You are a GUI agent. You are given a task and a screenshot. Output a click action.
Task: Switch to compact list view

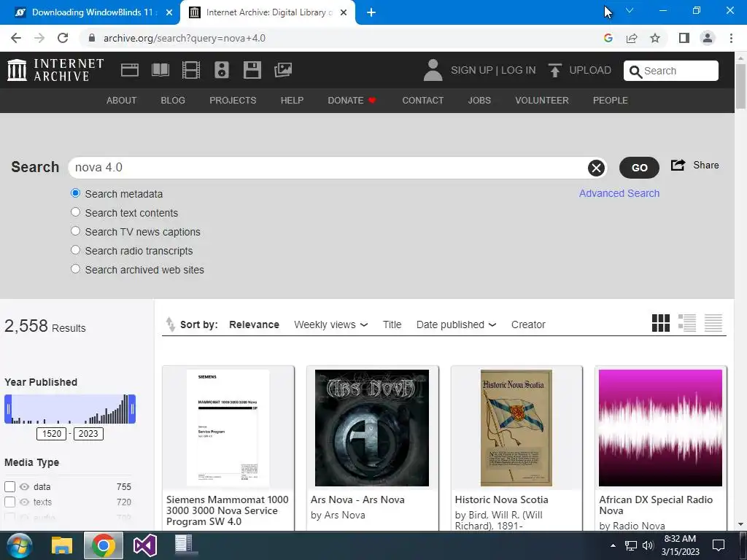pyautogui.click(x=713, y=323)
